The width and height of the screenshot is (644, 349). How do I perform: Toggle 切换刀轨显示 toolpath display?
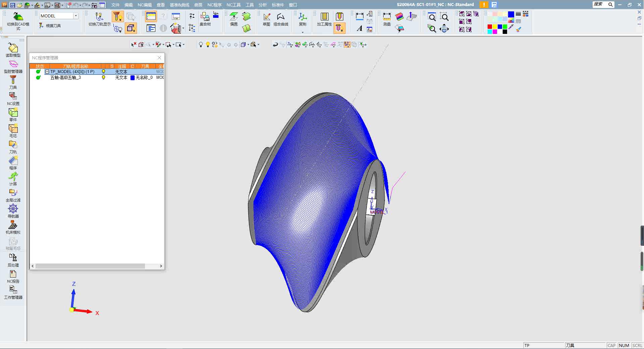coord(100,19)
